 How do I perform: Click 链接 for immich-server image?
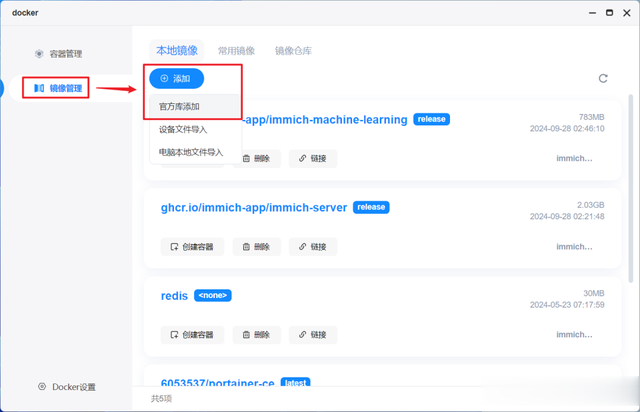(x=313, y=247)
